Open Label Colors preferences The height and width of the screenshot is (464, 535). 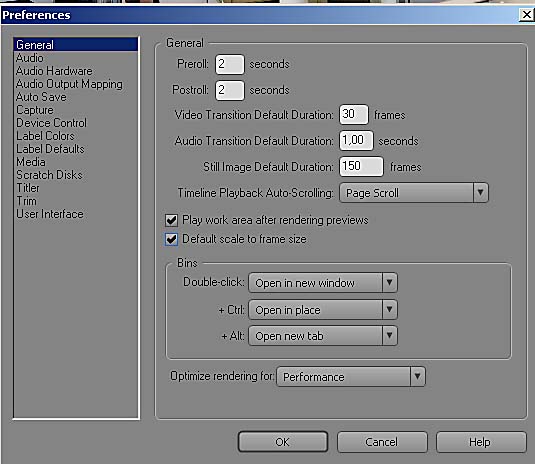coord(45,136)
